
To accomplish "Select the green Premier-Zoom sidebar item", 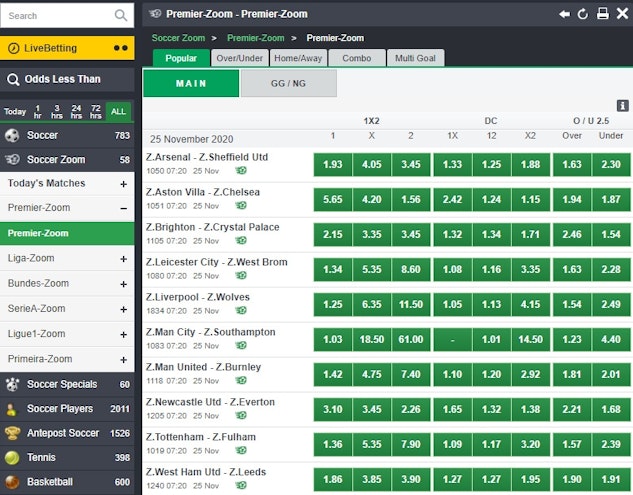I will click(67, 233).
